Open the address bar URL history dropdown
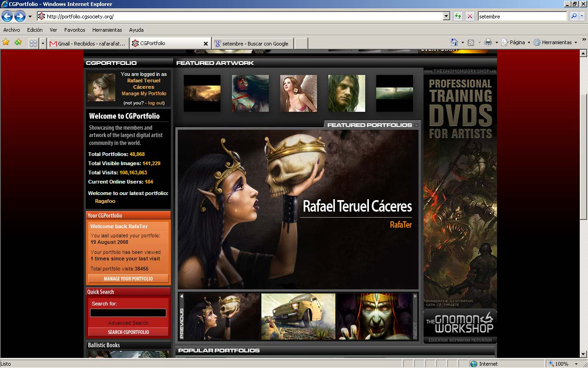The width and height of the screenshot is (588, 368). [x=446, y=16]
